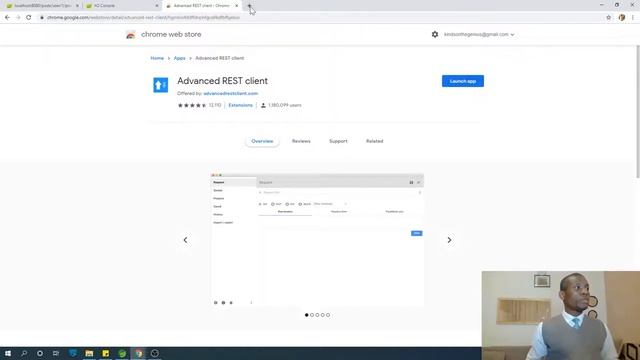Show previous screenshot in carousel
Screen dimensions: 640x360
185,240
